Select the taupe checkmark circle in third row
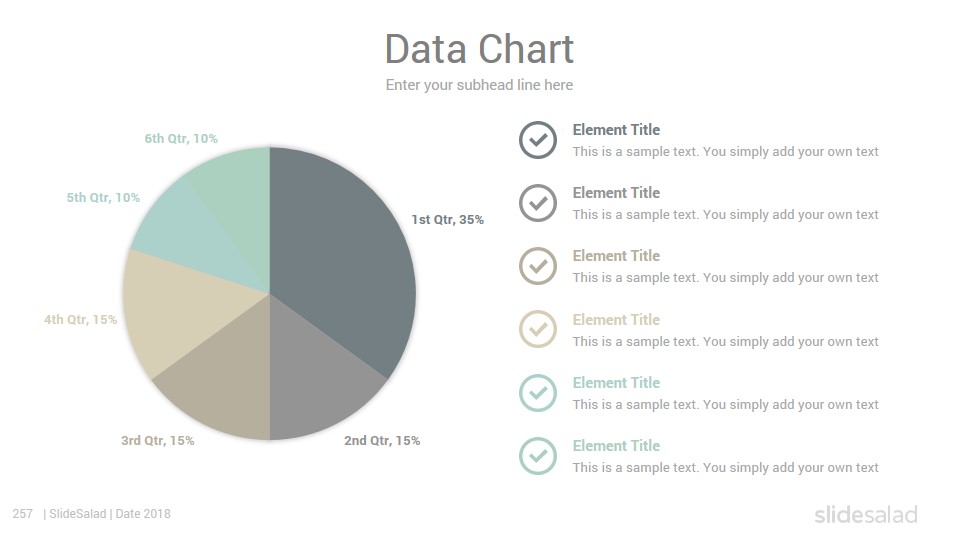This screenshot has height=540, width=960. click(x=538, y=266)
